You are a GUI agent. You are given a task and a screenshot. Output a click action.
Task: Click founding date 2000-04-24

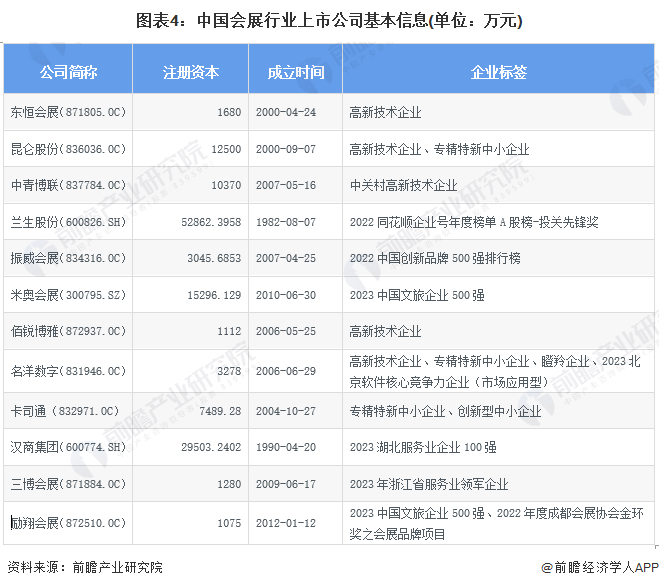[286, 112]
